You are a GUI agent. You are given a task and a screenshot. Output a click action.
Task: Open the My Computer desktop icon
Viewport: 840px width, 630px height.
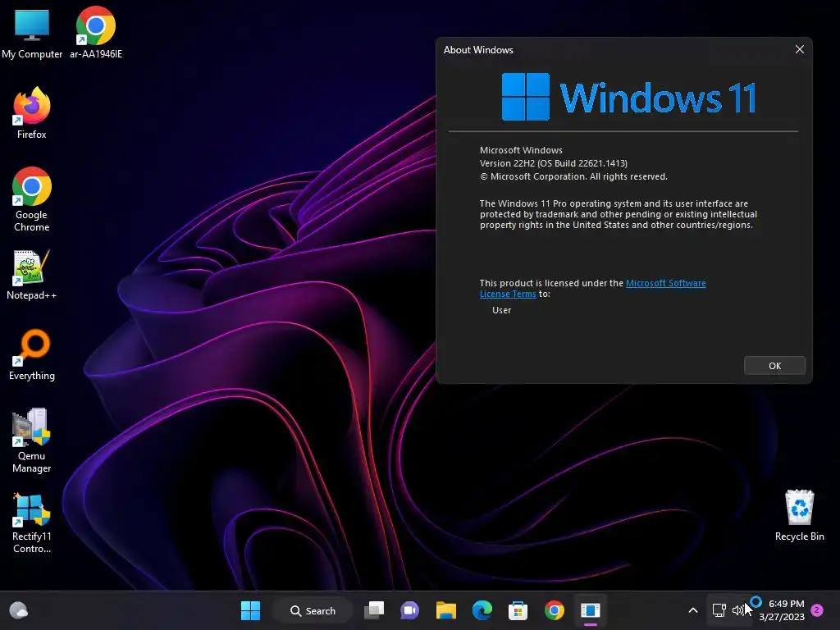(x=32, y=33)
